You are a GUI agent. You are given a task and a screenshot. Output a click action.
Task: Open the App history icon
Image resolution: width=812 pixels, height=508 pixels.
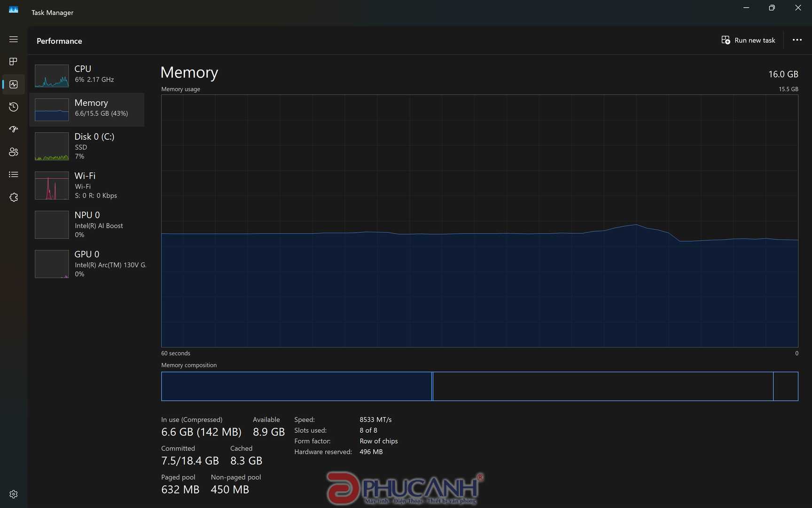[x=14, y=107]
